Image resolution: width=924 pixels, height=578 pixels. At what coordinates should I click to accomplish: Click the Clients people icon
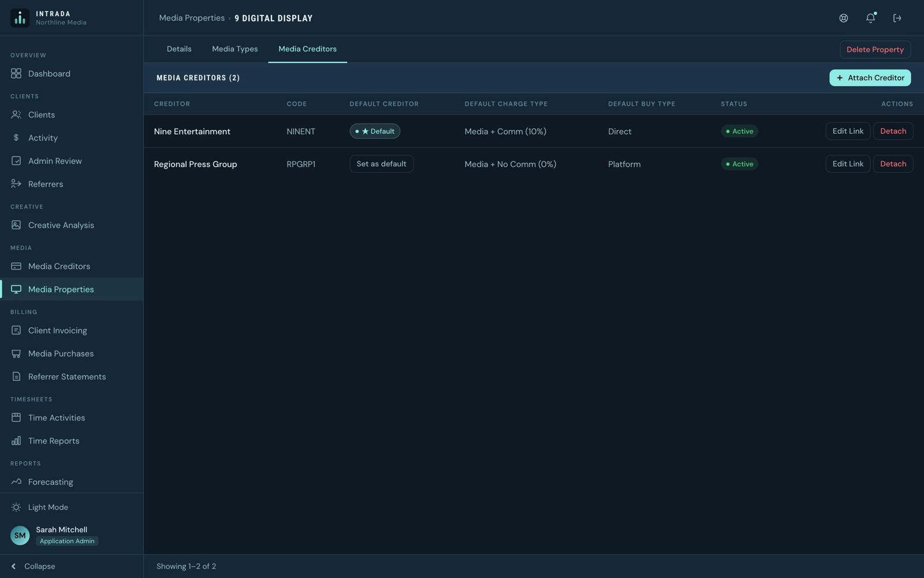(x=16, y=114)
